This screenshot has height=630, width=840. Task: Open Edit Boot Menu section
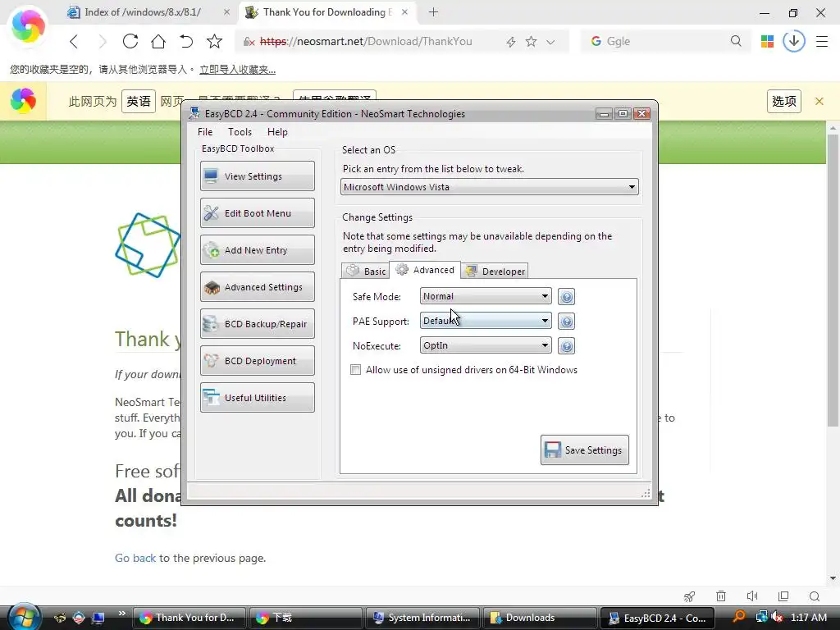point(257,213)
